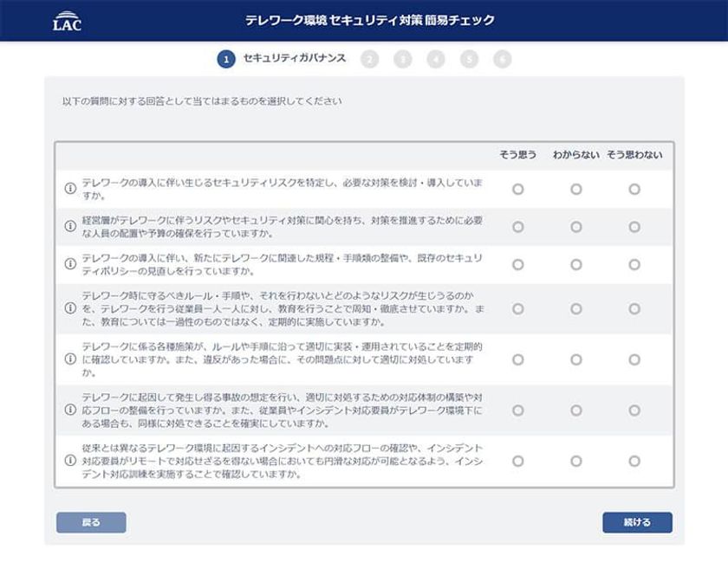
Task: Click the 続ける button to continue
Action: 637,522
